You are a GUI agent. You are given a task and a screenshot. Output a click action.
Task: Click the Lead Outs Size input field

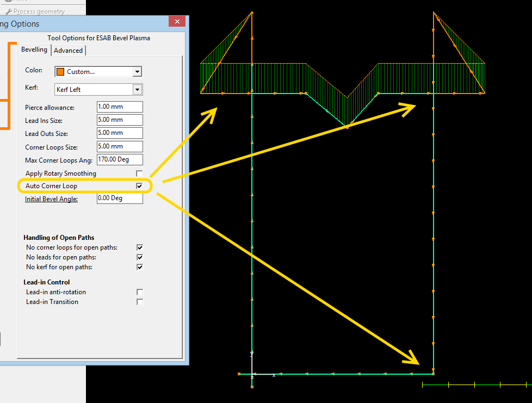point(120,133)
